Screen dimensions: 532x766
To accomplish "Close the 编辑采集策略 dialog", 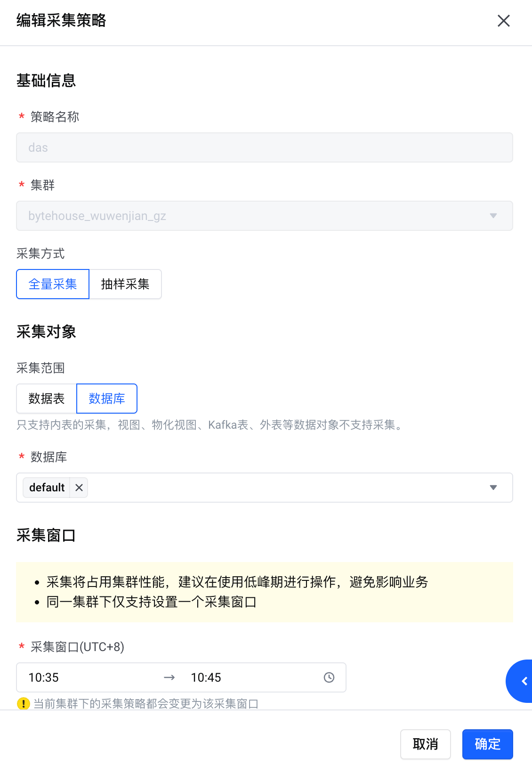I will [x=503, y=21].
